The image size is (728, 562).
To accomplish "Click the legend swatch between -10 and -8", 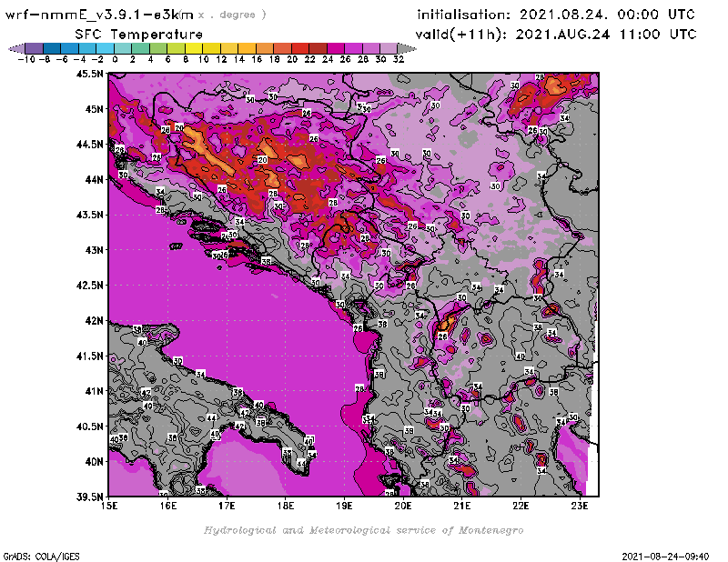I will pos(35,48).
